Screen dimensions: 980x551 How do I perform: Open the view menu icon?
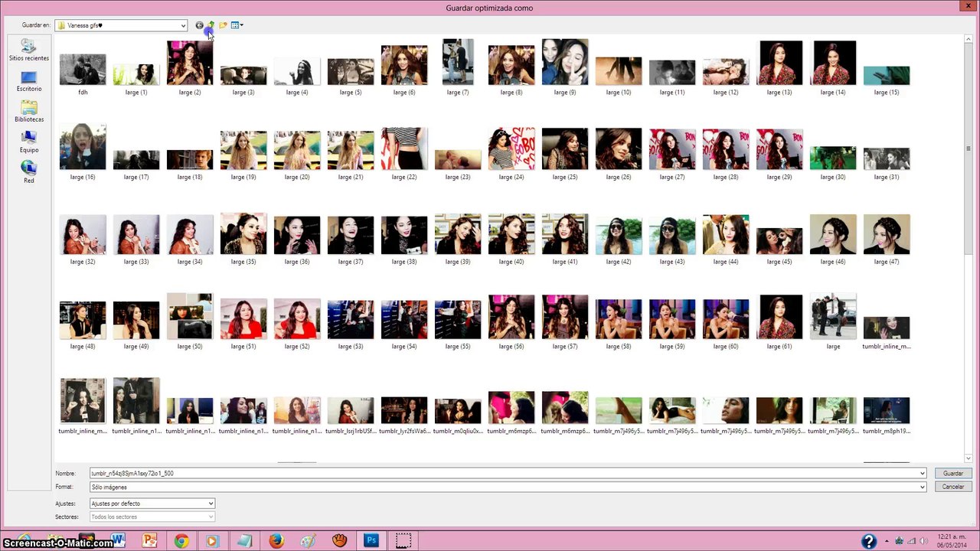237,25
